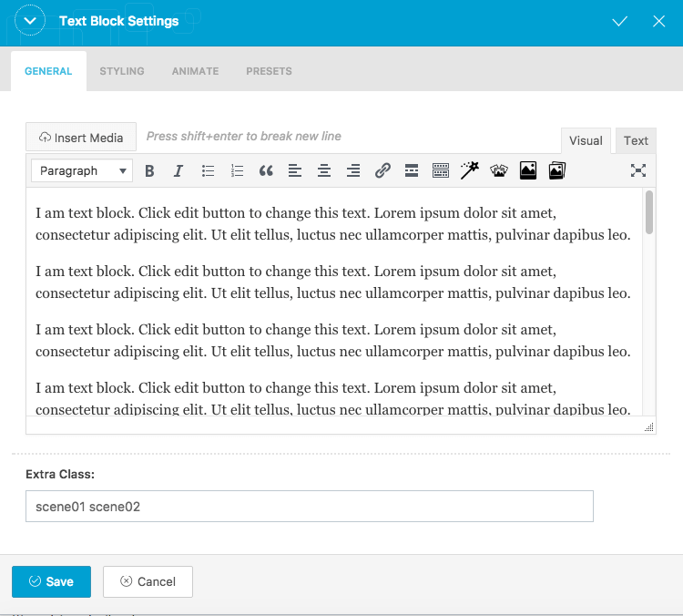
Task: Insert the Read More tag
Action: click(x=412, y=170)
